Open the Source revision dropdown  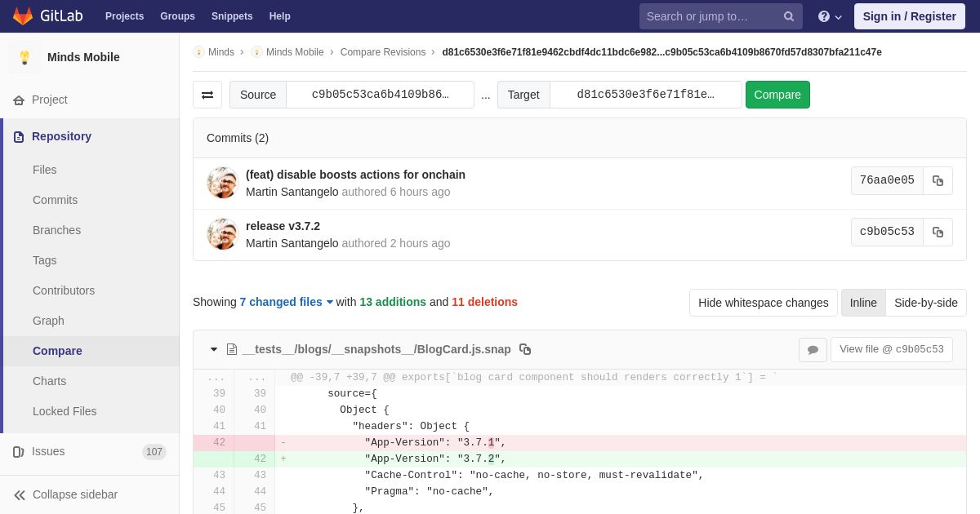(x=380, y=95)
